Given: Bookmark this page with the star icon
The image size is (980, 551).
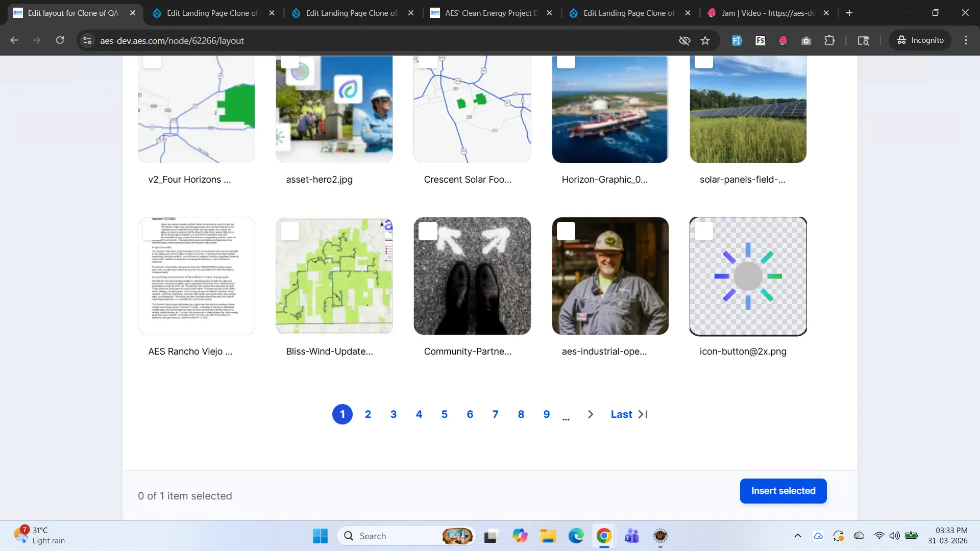Looking at the screenshot, I should [705, 40].
